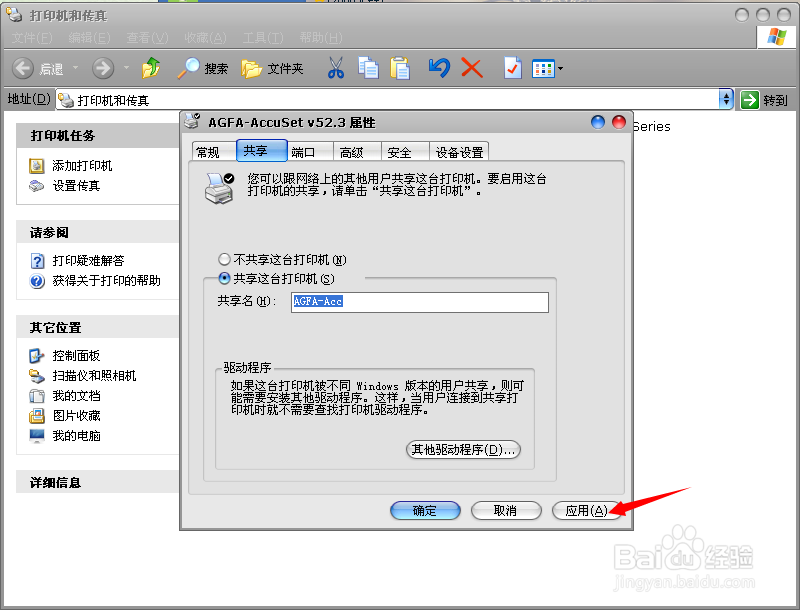Expand the 详细信息 panel header
Image resolution: width=800 pixels, height=610 pixels.
[x=97, y=482]
